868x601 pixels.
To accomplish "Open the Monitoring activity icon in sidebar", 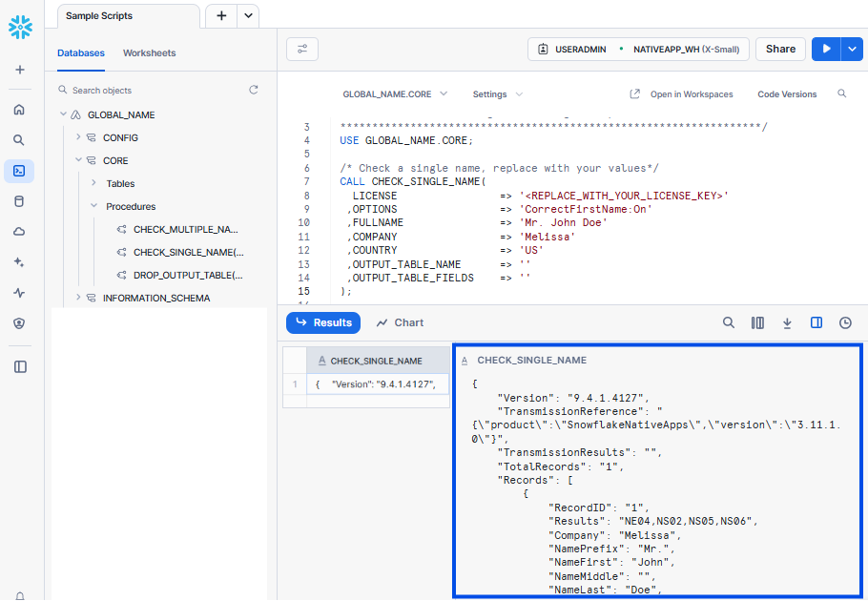I will pos(19,293).
